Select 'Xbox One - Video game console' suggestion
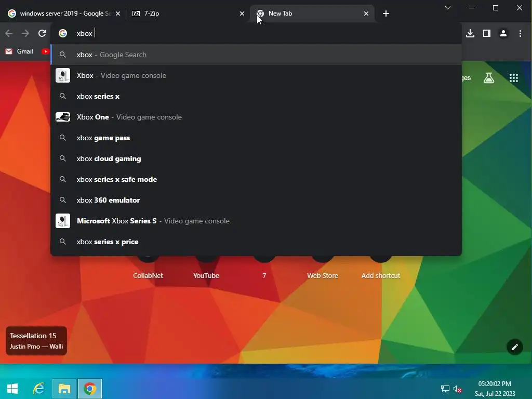The height and width of the screenshot is (399, 532). [x=256, y=117]
